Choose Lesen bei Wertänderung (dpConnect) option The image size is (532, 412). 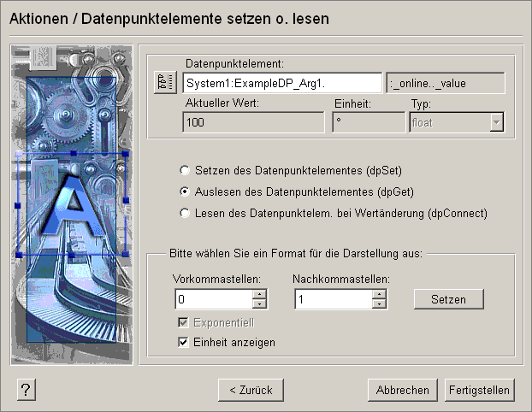(x=183, y=213)
